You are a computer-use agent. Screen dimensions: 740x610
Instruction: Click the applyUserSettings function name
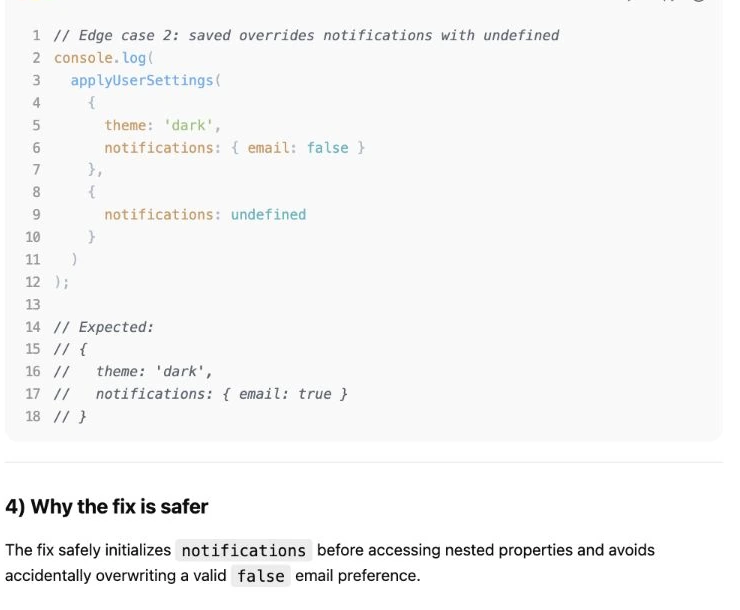pyautogui.click(x=142, y=80)
